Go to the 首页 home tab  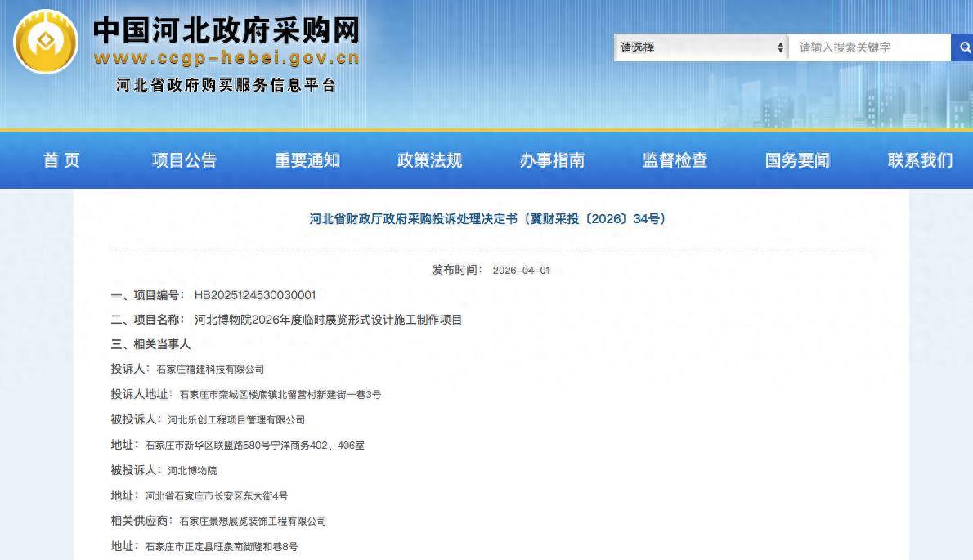pos(61,160)
